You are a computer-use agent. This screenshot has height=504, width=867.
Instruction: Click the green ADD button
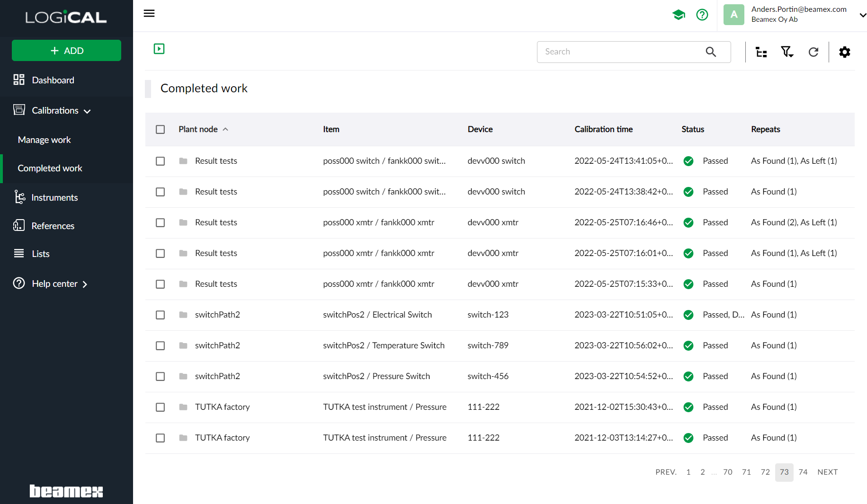pos(66,51)
